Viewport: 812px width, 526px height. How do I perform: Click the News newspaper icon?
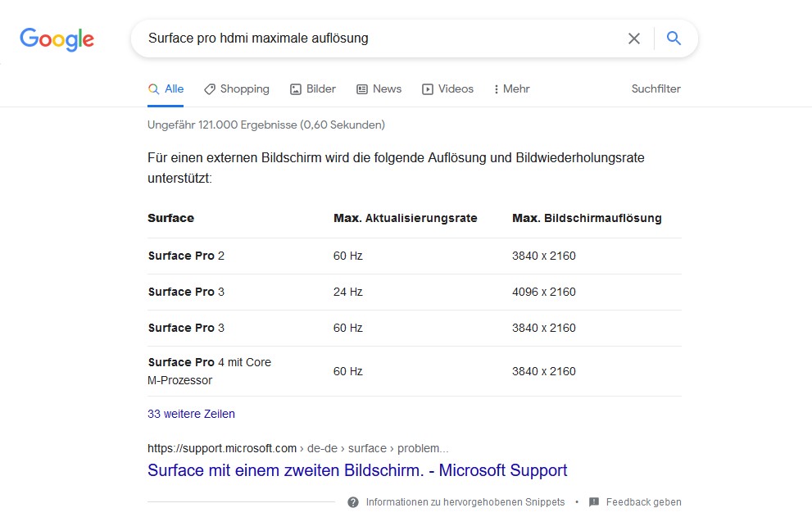362,89
